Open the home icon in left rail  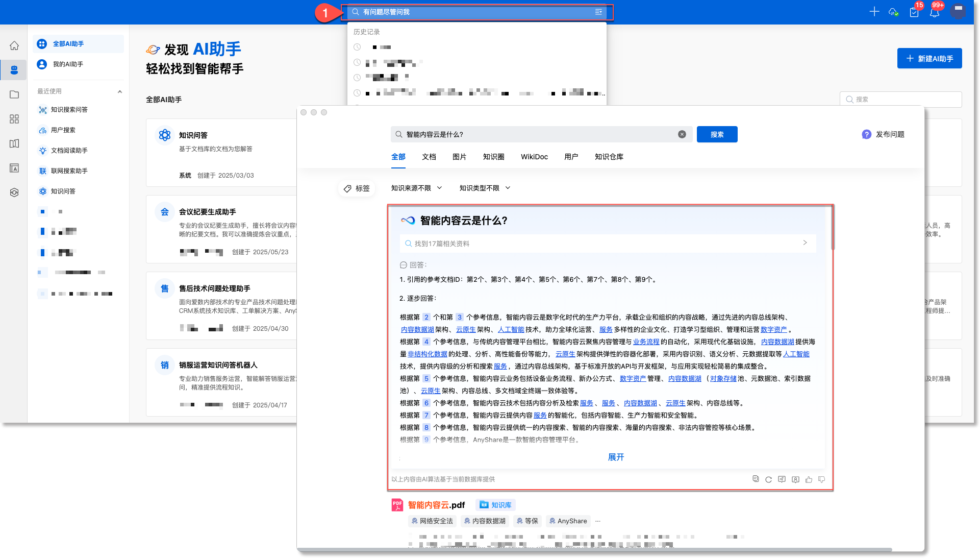coord(14,45)
